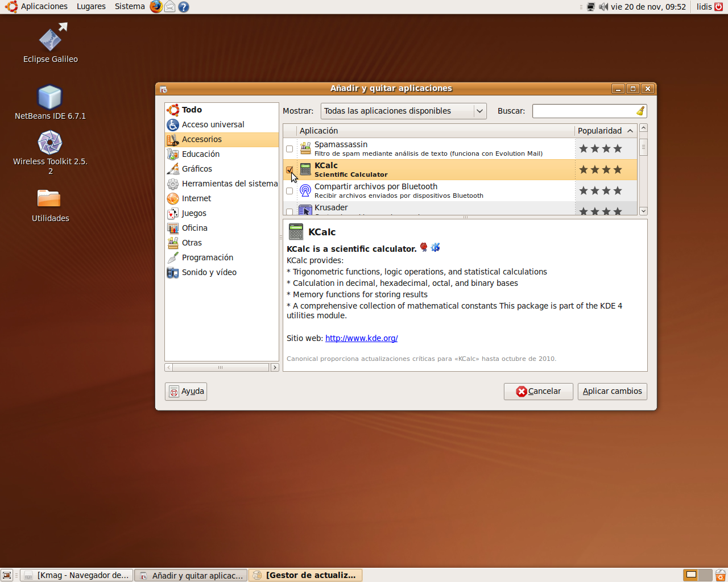Screen dimensions: 728x582
Task: Click the broom icon to clear search
Action: click(640, 111)
